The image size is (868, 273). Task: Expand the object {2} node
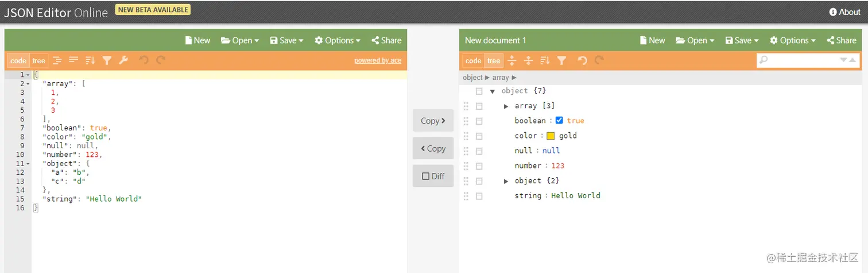point(506,181)
